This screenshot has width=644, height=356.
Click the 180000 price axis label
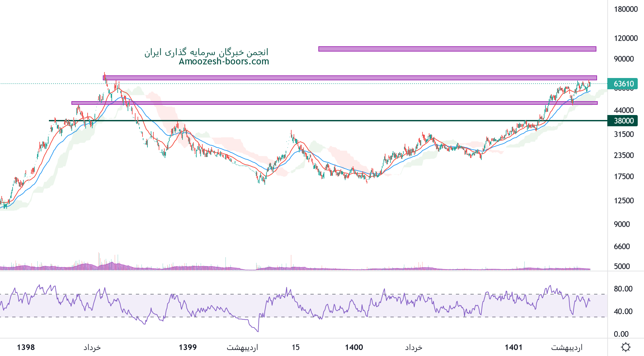pyautogui.click(x=625, y=9)
